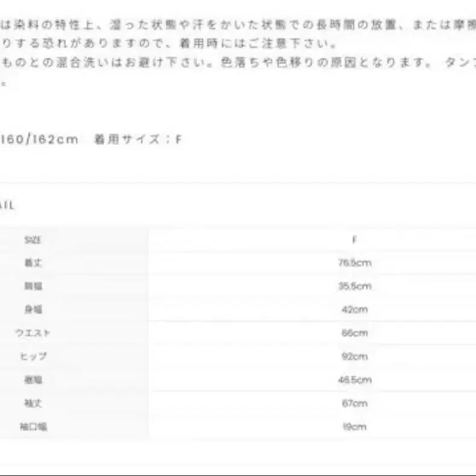Click the 袖丈 row label
Image resolution: width=476 pixels, height=476 pixels.
[x=33, y=403]
